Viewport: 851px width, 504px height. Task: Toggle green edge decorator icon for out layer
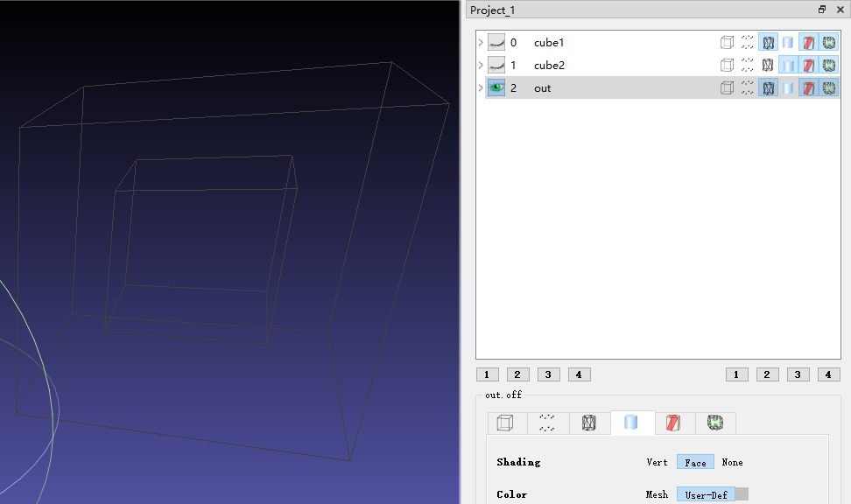point(829,87)
